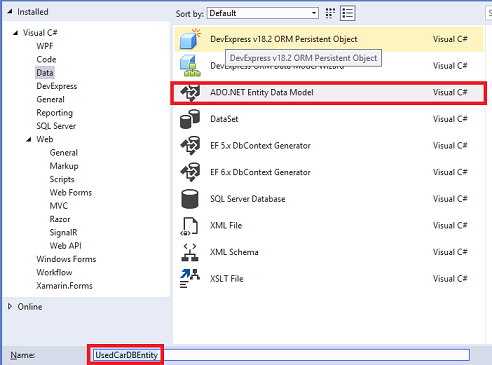The image size is (492, 365).
Task: Click XML Schema item name
Action: pyautogui.click(x=234, y=252)
